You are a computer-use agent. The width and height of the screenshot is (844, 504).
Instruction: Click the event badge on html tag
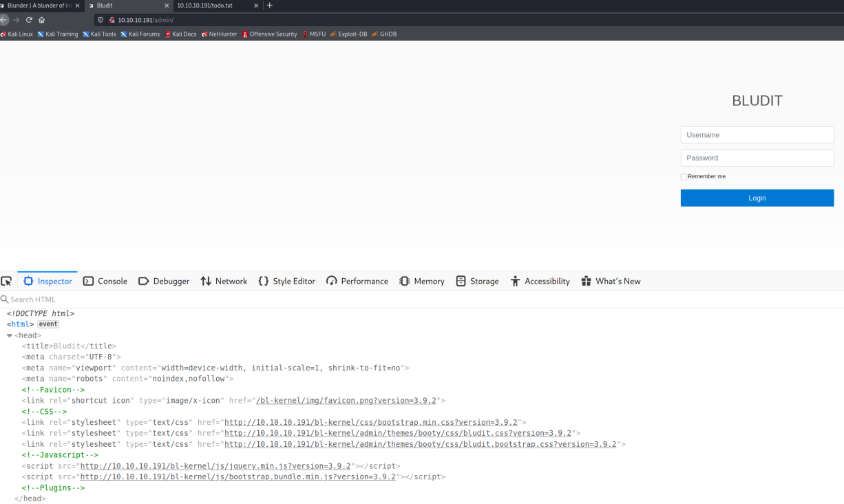48,324
